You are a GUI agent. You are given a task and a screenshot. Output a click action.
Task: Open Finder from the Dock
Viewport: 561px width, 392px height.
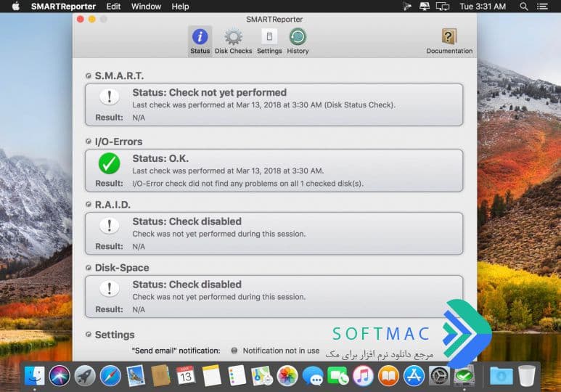click(34, 376)
